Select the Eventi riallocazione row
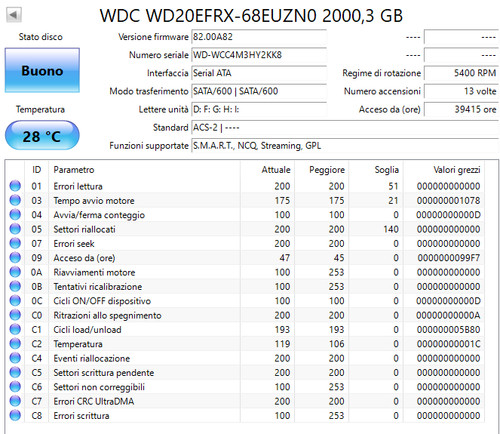500x434 pixels. tap(245, 358)
